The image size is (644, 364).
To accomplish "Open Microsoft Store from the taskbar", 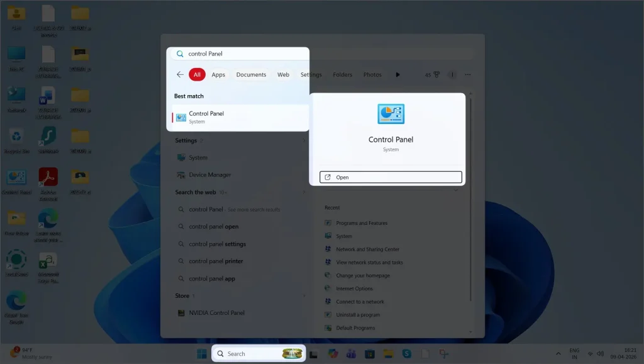I will tap(369, 353).
